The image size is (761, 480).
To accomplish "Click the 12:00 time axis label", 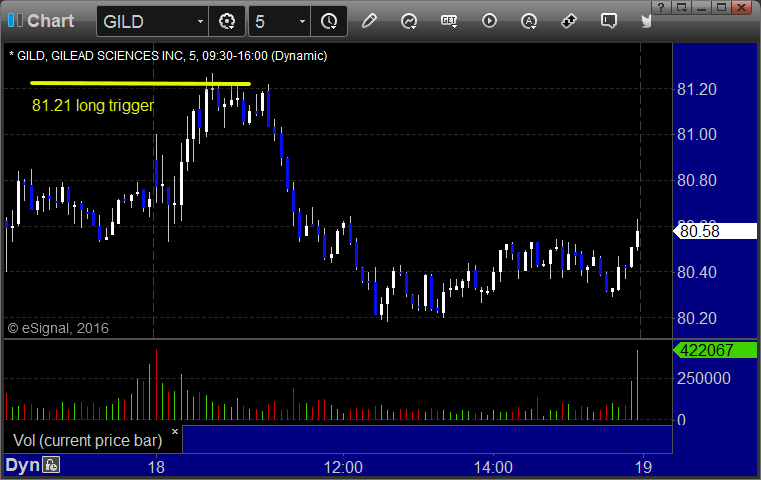I will point(343,467).
